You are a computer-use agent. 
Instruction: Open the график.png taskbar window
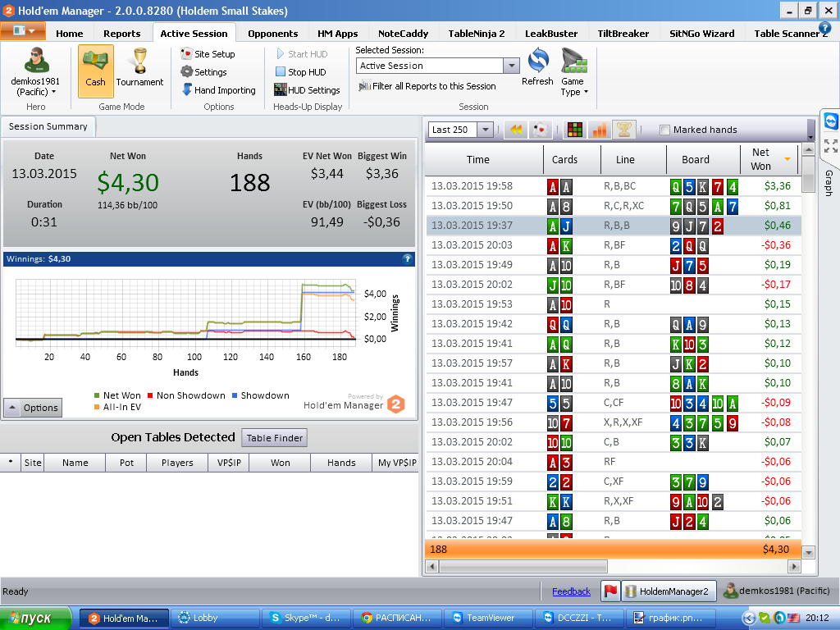click(x=673, y=619)
